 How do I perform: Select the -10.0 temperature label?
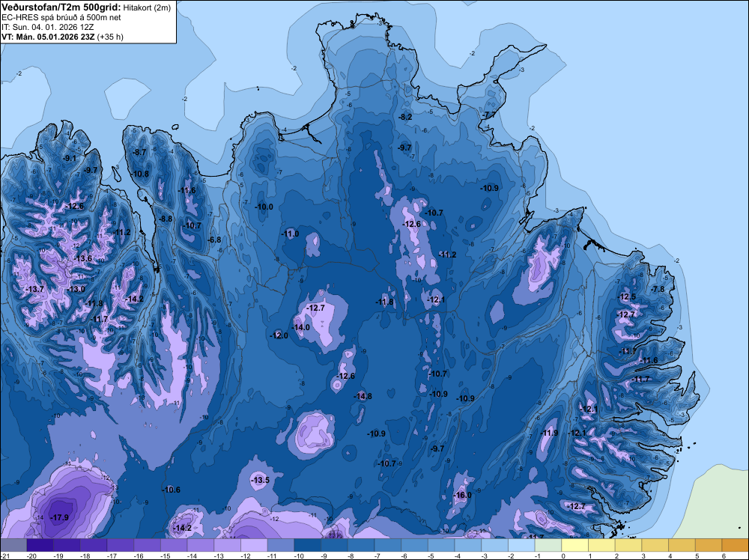tap(264, 207)
